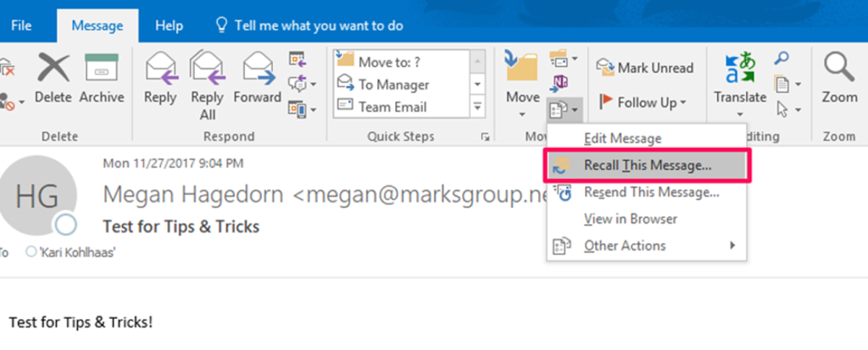Click Mark Unread
Viewport: 868px width, 350px height.
644,68
